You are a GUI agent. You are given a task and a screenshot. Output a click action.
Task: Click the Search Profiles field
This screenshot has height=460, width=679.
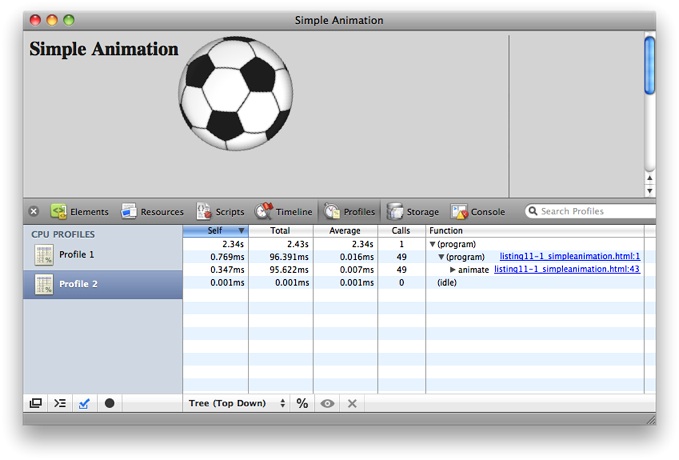point(595,212)
